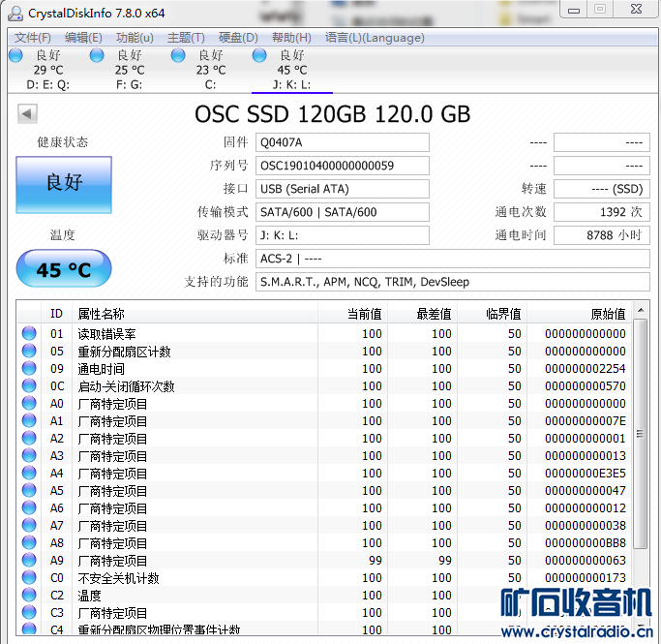661x644 pixels.
Task: Click the 45 °C temperature indicator
Action: click(x=64, y=269)
